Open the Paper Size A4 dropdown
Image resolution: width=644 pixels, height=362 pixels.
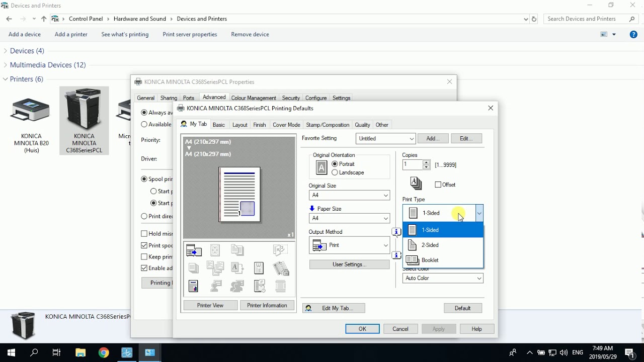pyautogui.click(x=349, y=218)
